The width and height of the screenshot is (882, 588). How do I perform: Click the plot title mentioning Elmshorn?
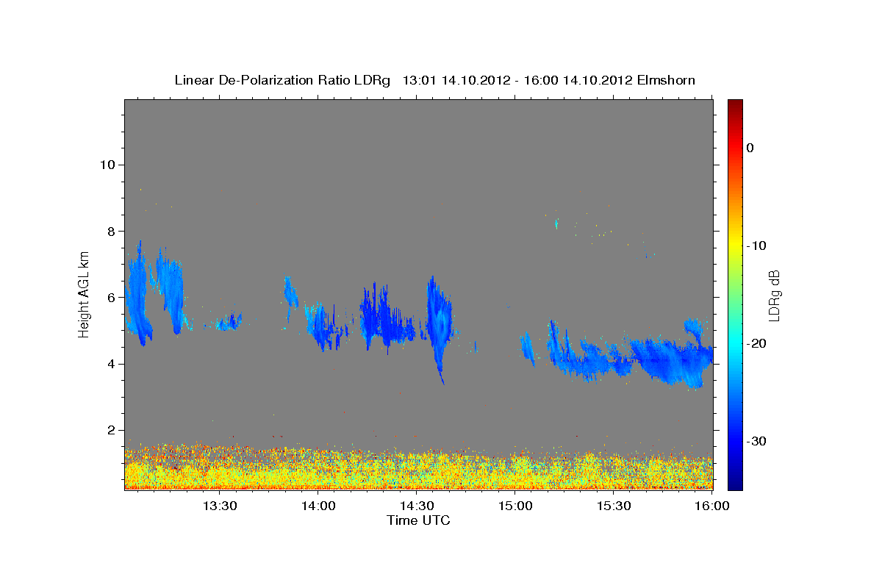[435, 79]
